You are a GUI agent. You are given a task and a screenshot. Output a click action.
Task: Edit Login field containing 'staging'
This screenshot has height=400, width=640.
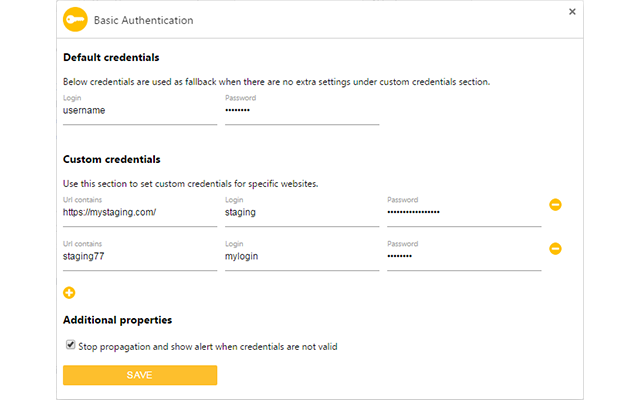click(302, 213)
